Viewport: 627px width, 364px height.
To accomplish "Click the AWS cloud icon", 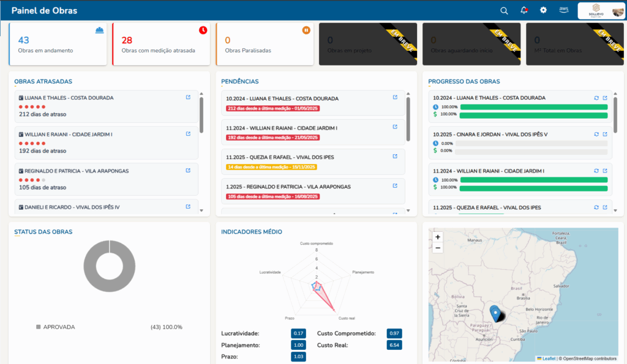I will (x=563, y=10).
